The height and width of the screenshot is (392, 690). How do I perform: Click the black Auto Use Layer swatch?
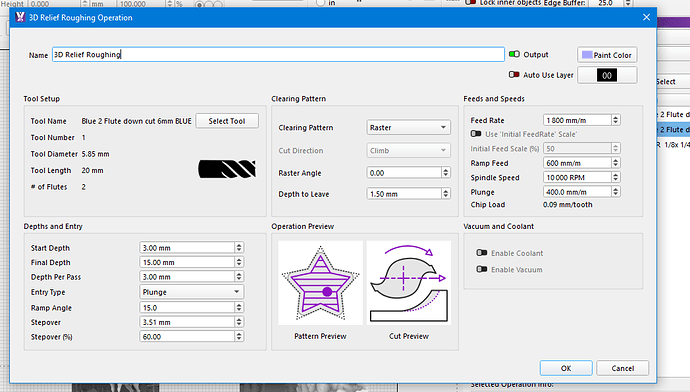pos(607,75)
